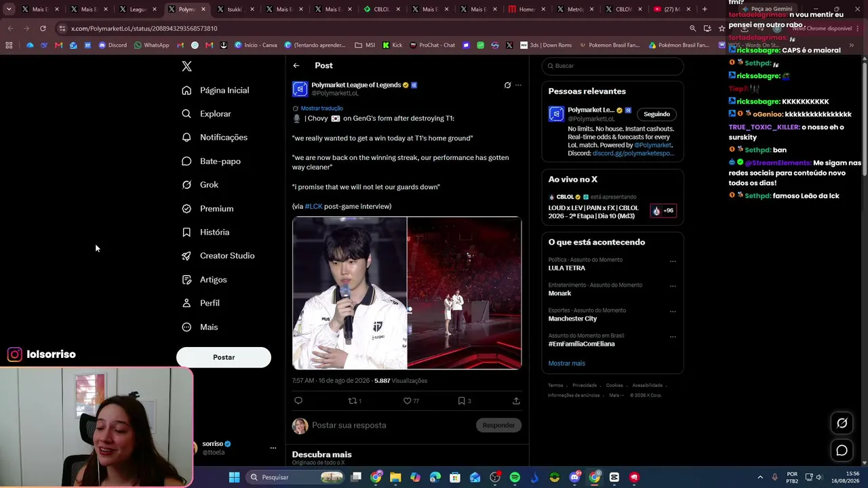Open Chovy close-up interview photo
The height and width of the screenshot is (488, 868).
point(349,293)
